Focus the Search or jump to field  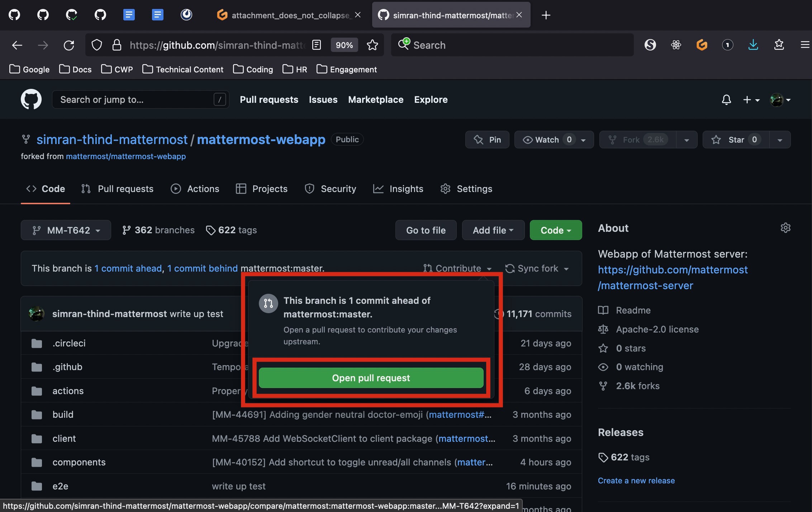[141, 99]
